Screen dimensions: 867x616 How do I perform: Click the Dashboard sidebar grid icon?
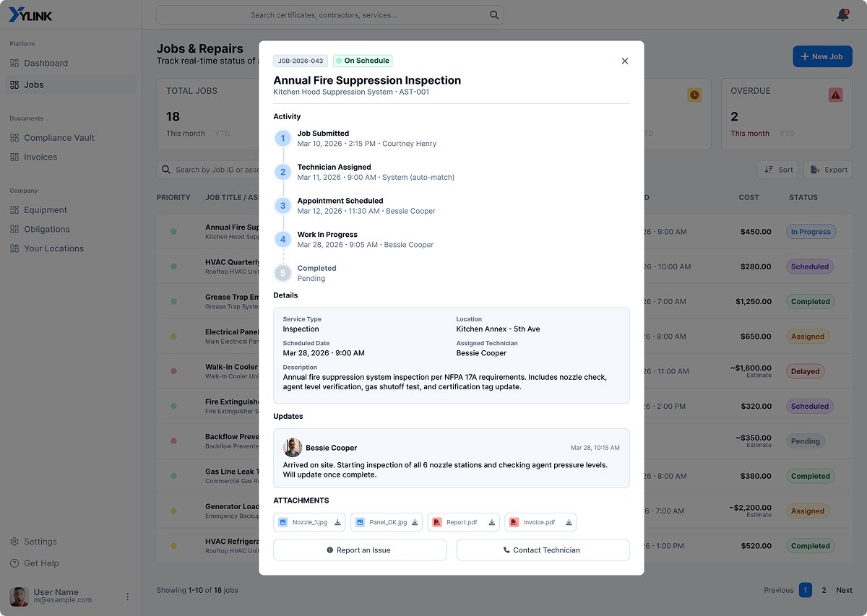point(14,64)
